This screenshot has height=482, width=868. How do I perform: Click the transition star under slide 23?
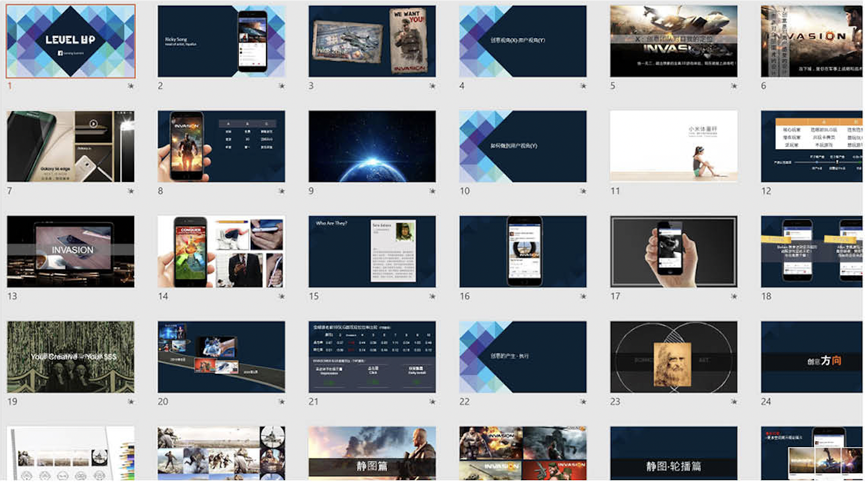point(734,402)
